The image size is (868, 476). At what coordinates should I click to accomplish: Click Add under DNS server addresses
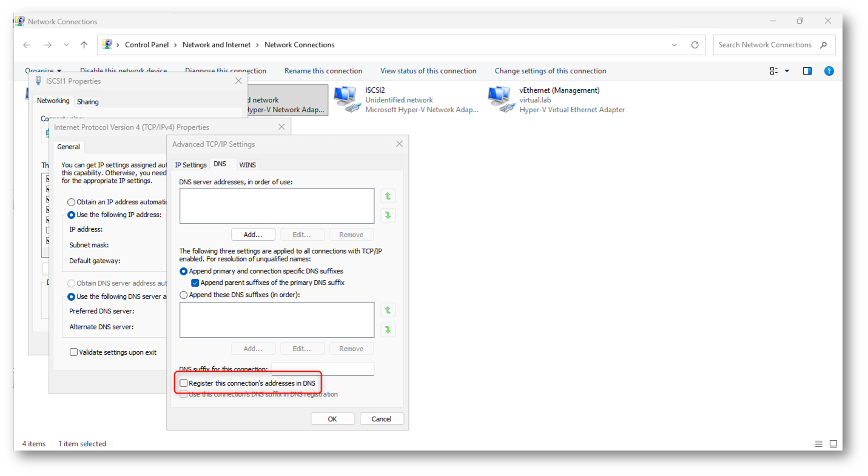[x=253, y=235]
